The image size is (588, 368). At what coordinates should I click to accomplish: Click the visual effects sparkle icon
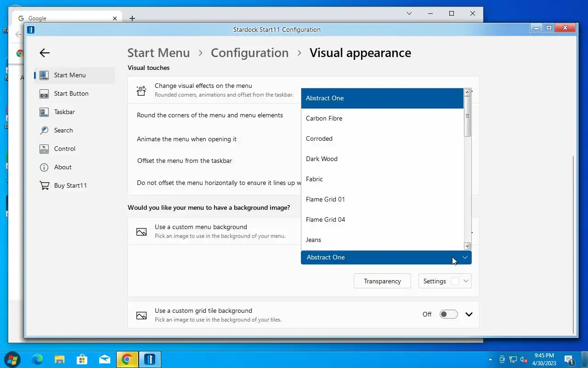[x=141, y=91]
